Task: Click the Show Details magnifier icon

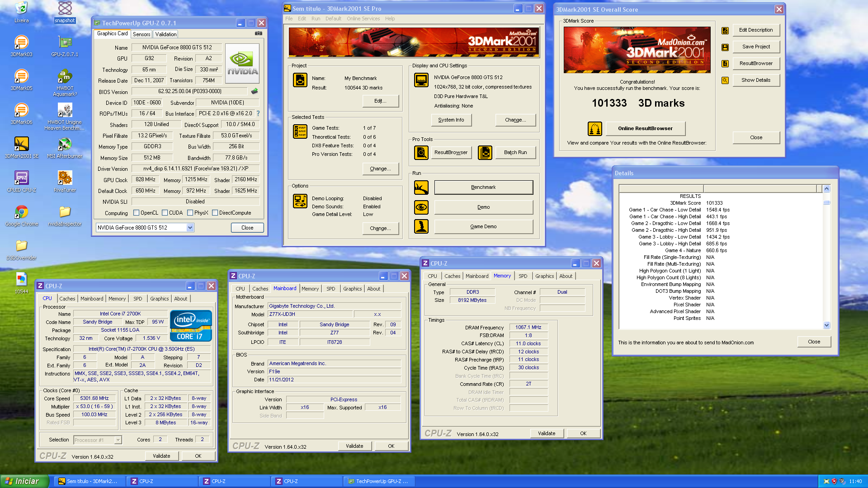Action: click(725, 80)
